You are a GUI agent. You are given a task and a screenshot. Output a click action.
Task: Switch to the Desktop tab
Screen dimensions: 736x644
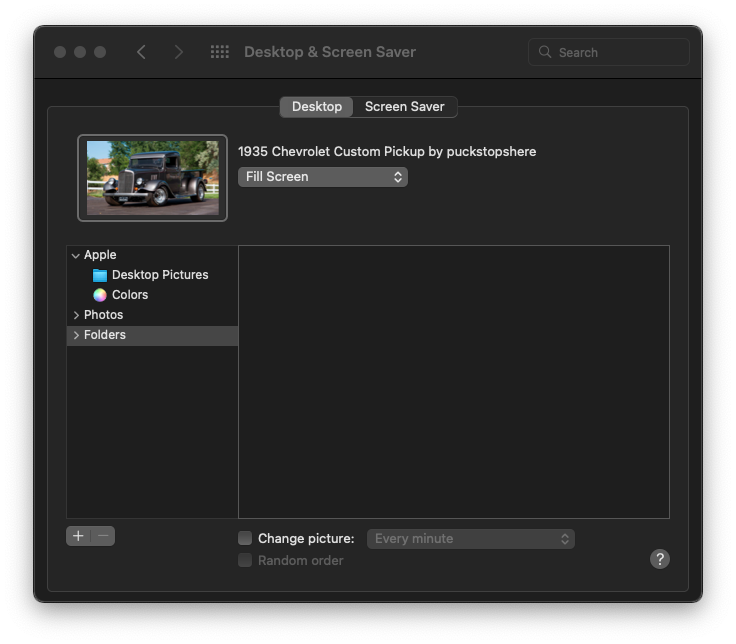[x=317, y=107]
